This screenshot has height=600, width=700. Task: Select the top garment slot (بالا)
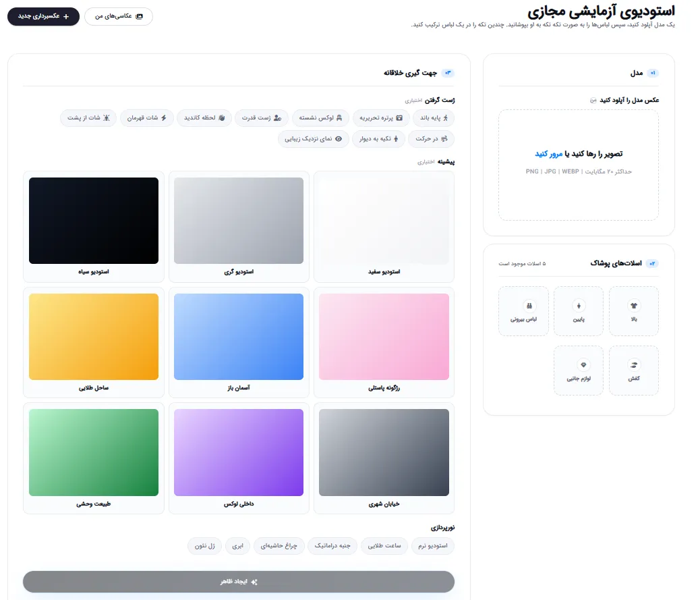pyautogui.click(x=633, y=311)
